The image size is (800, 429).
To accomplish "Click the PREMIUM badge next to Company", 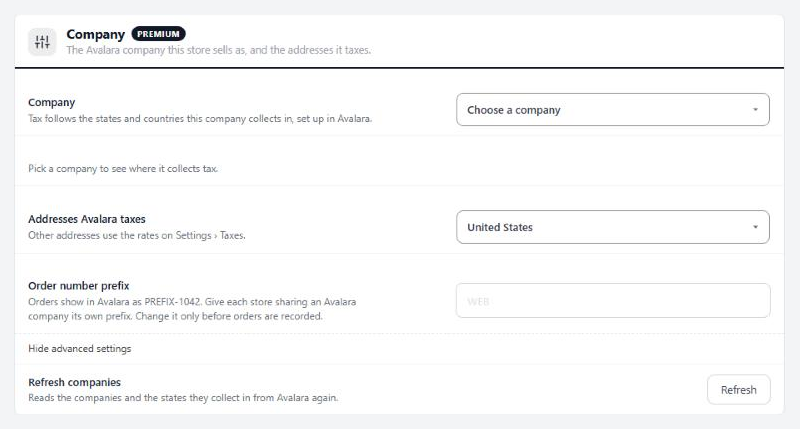I will tap(158, 34).
